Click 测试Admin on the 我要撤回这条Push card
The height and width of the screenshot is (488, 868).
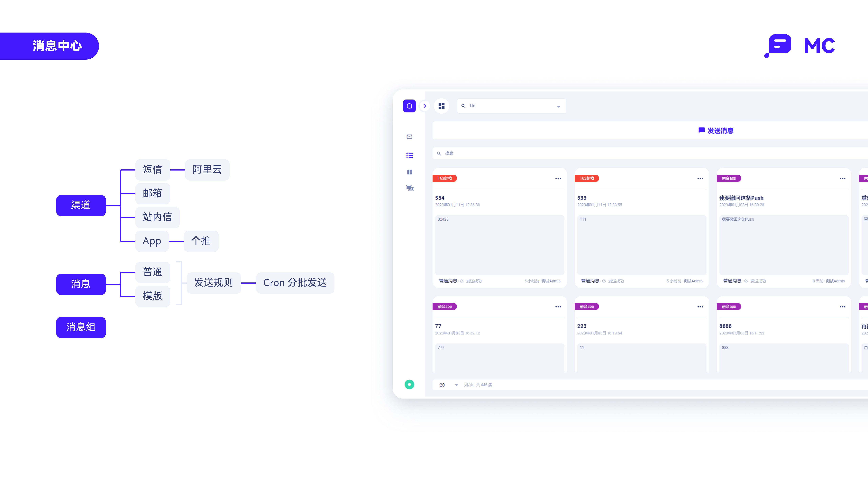pyautogui.click(x=835, y=281)
